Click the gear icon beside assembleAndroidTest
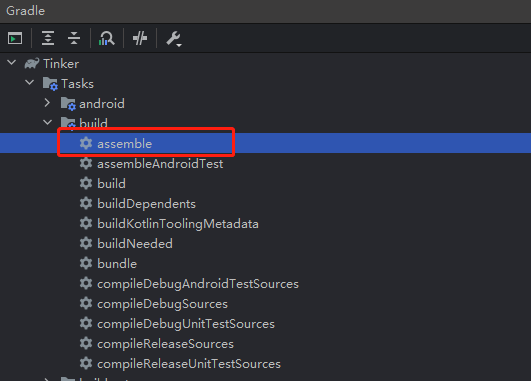531x381 pixels. tap(86, 164)
